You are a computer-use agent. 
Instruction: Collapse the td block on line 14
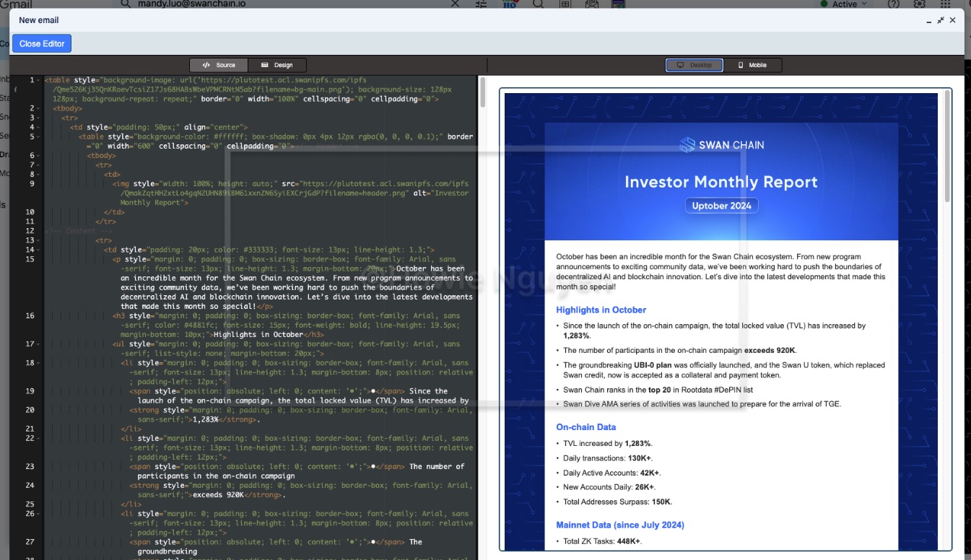(x=39, y=250)
